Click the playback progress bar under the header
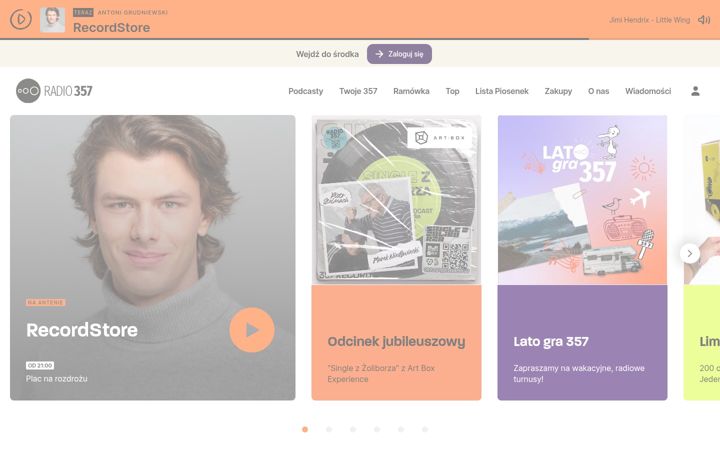720x450 pixels. (360, 39)
